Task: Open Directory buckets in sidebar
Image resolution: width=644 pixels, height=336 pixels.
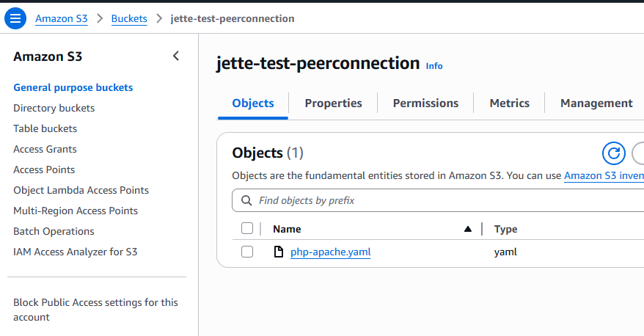Action: pyautogui.click(x=54, y=108)
